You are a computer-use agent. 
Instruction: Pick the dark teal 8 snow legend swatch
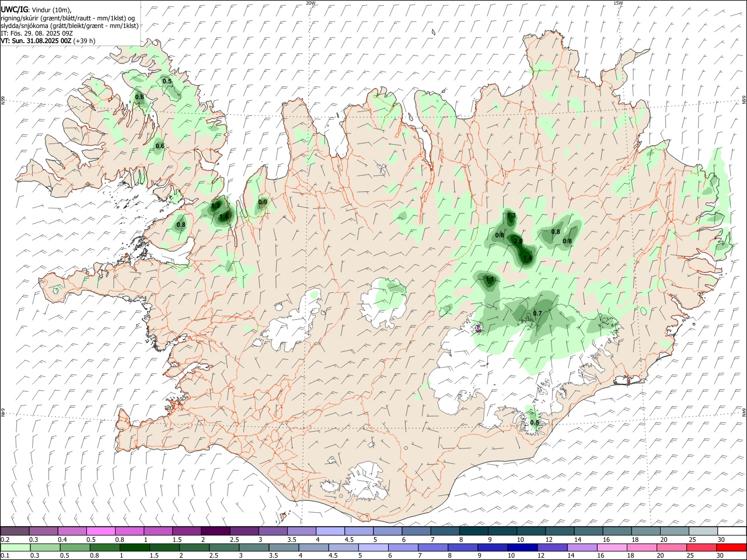click(x=473, y=531)
